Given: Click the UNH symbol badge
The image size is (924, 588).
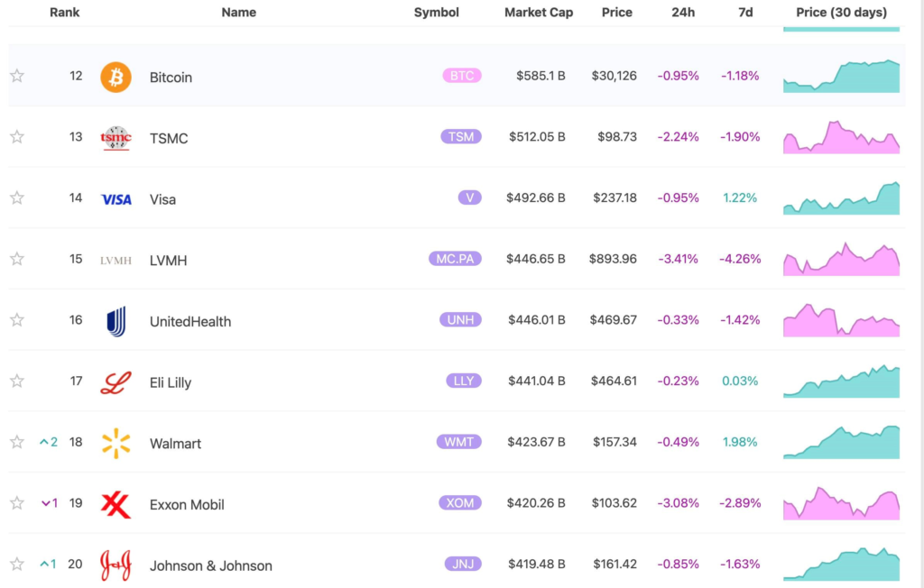Looking at the screenshot, I should (x=460, y=320).
